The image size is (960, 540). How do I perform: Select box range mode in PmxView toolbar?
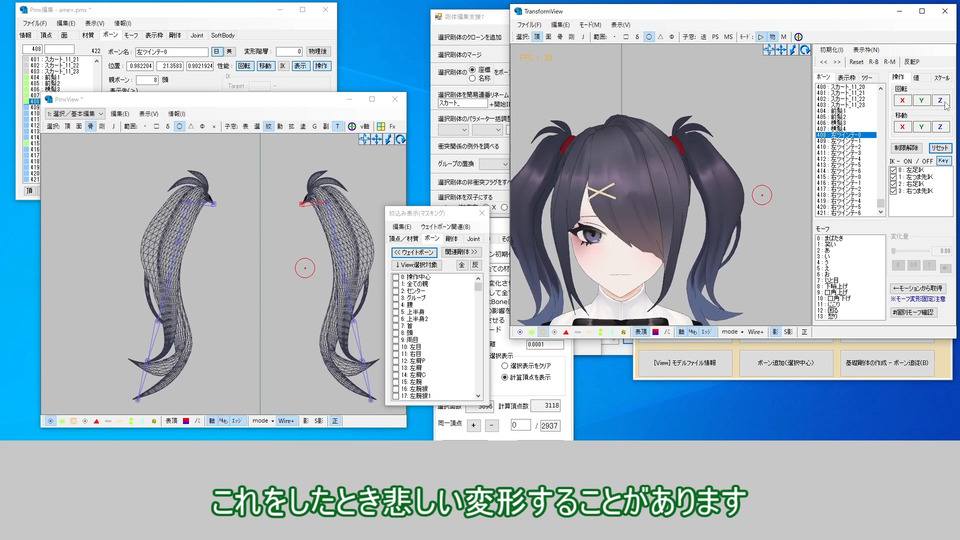(x=156, y=126)
